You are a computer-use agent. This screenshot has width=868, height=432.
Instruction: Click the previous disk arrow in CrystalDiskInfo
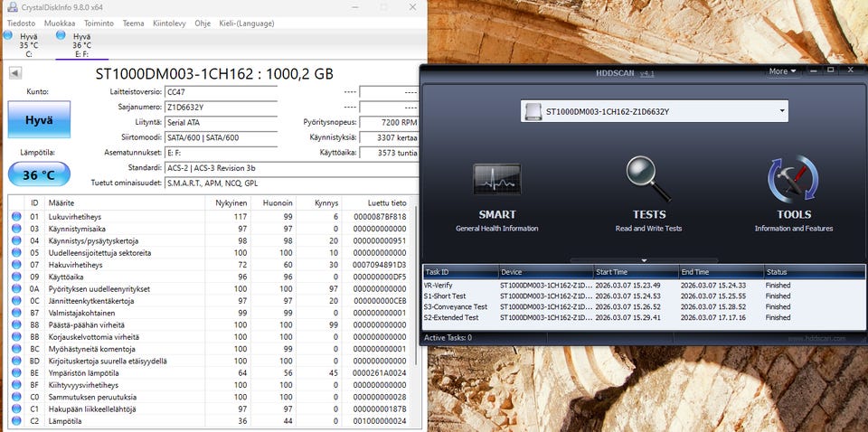click(14, 74)
